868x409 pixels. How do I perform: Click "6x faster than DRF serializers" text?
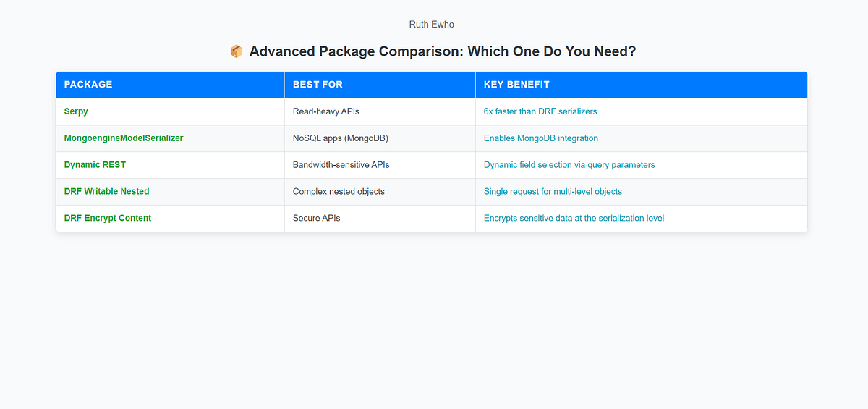(x=540, y=111)
